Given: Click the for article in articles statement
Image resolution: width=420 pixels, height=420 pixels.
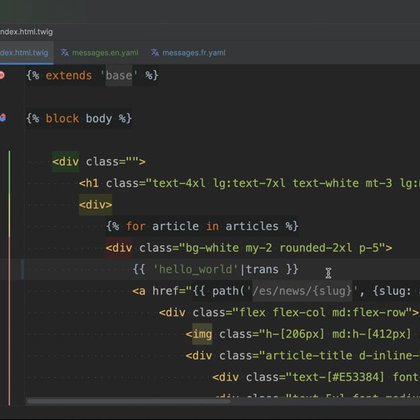Looking at the screenshot, I should point(202,226).
